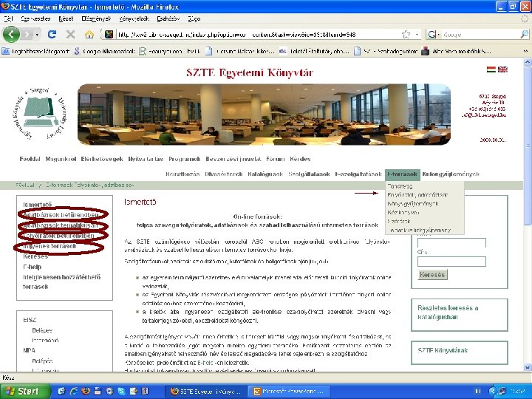This screenshot has height=399, width=532.
Task: Choose Szótárak from E-források dropdown
Action: (399, 221)
